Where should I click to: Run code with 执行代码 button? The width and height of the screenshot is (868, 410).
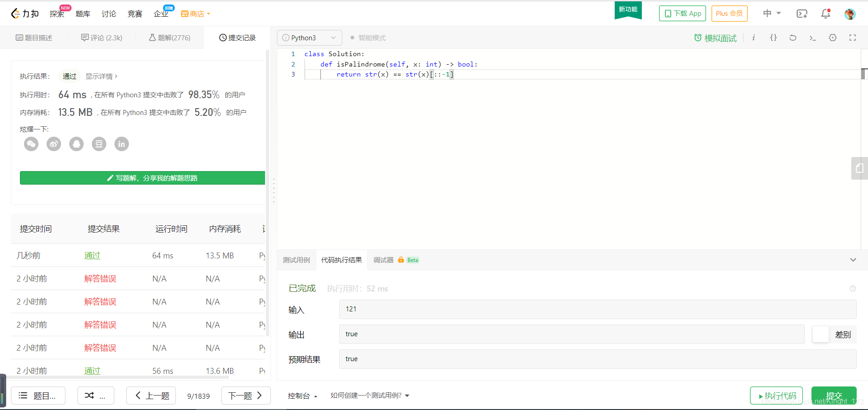[x=776, y=396]
